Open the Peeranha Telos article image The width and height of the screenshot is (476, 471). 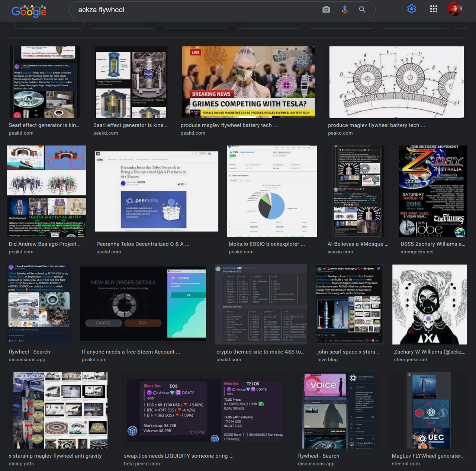[157, 192]
